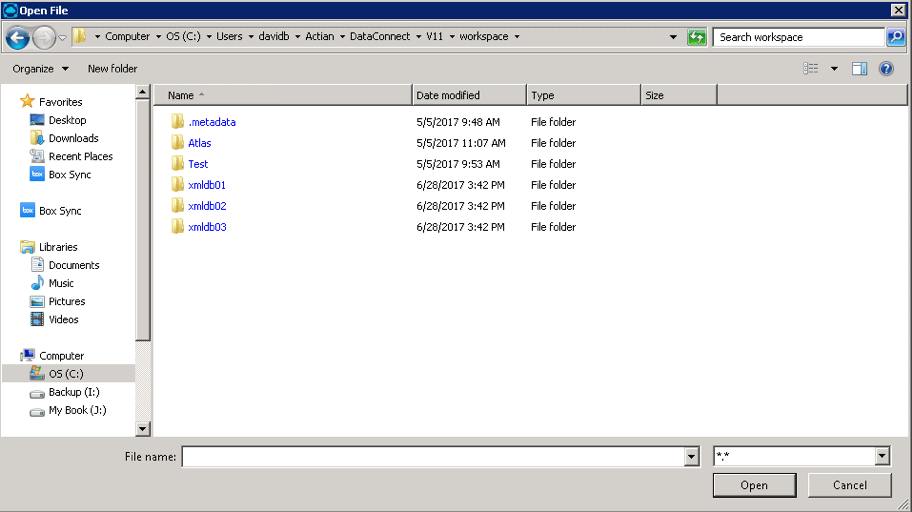
Task: Open the file type filter dropdown
Action: 882,457
